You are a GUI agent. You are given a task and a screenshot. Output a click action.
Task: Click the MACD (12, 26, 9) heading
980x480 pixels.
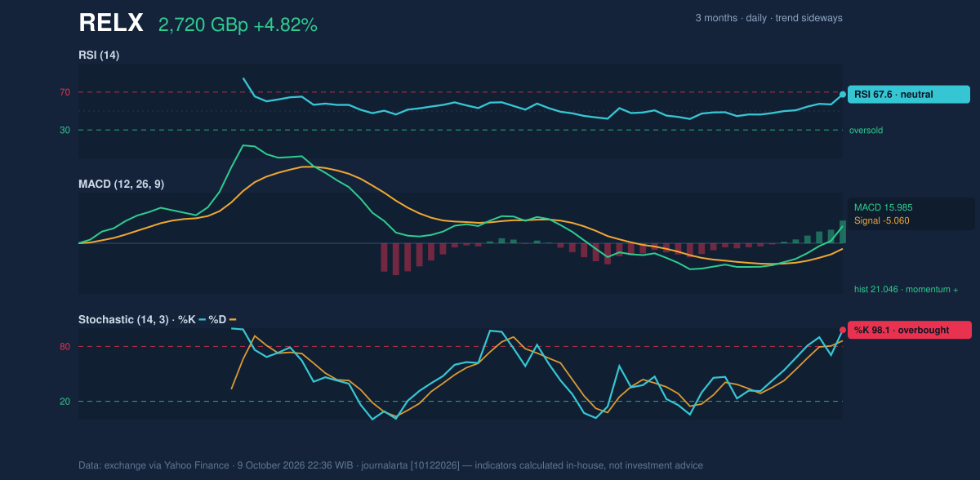coord(121,184)
